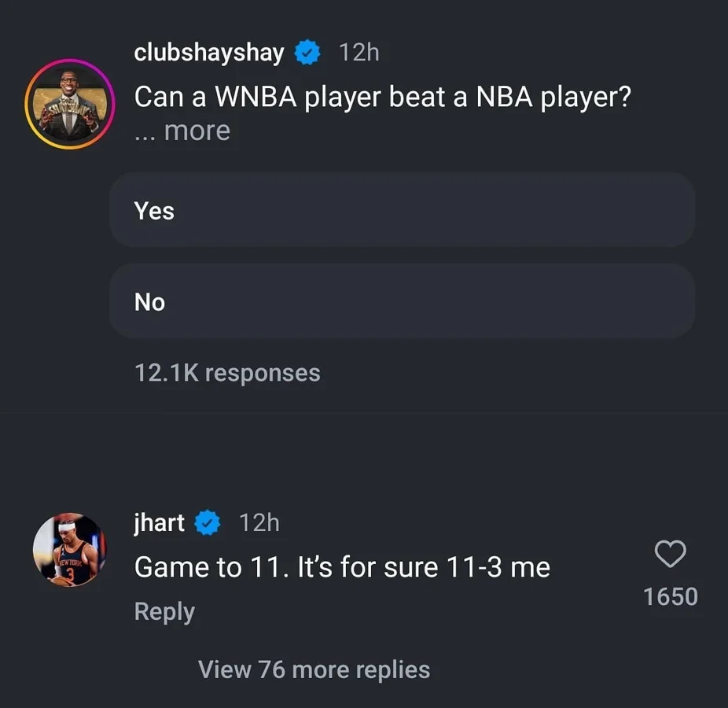728x708 pixels.
Task: Vote No in the poll
Action: (x=402, y=302)
